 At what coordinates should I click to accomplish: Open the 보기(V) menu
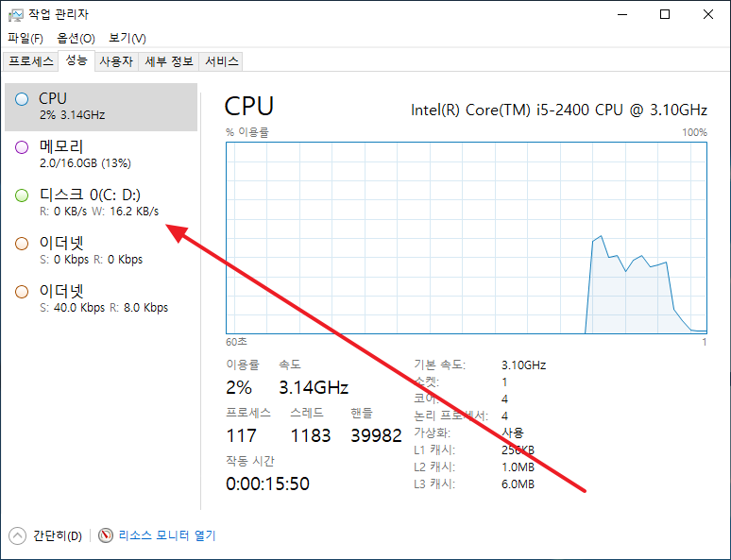(127, 38)
